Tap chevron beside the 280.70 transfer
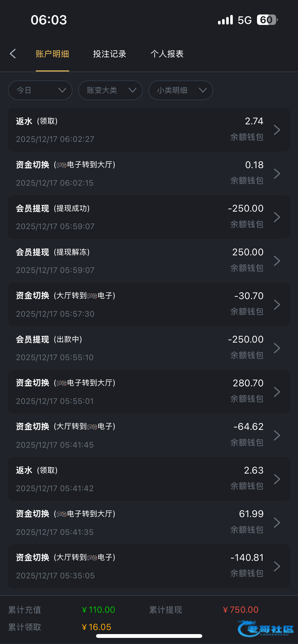The width and height of the screenshot is (298, 644). (x=277, y=392)
